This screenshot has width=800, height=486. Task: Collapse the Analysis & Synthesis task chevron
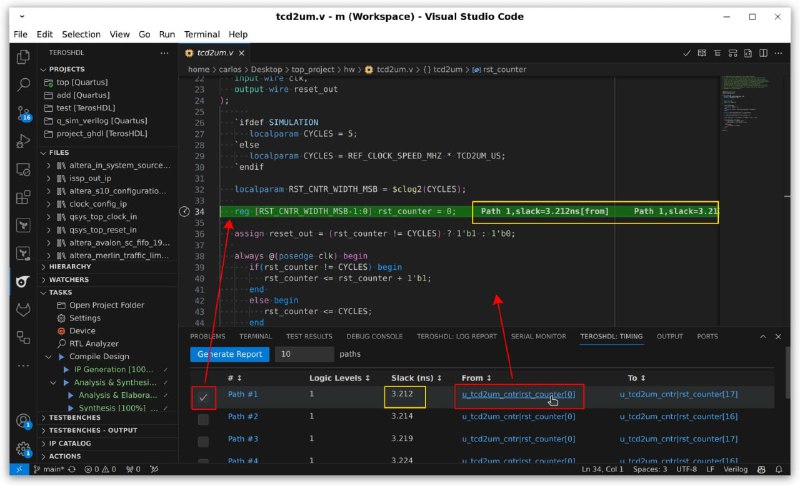(53, 382)
